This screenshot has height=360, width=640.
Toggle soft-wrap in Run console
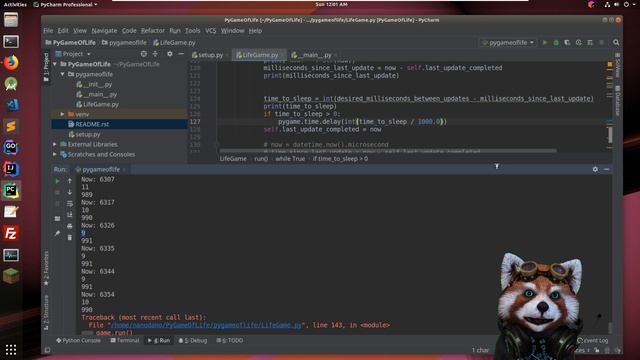click(x=70, y=203)
